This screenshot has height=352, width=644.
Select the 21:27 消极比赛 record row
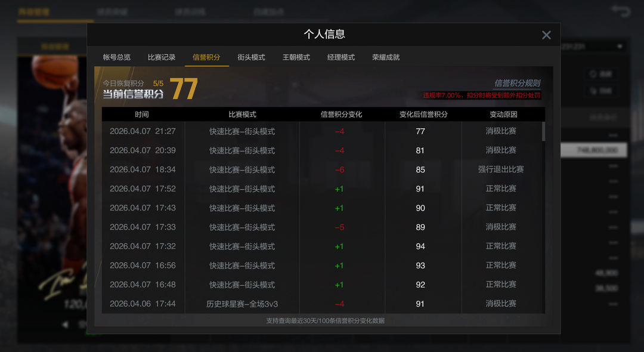pyautogui.click(x=322, y=131)
